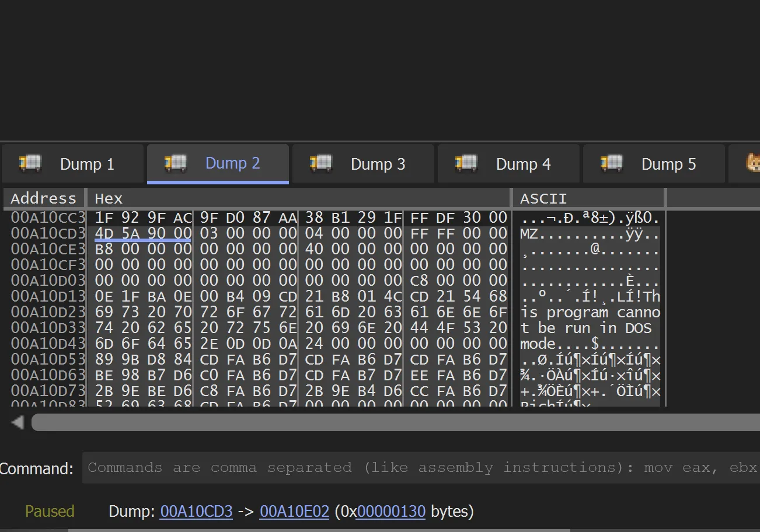This screenshot has width=760, height=532.
Task: Select address row 00A10D43
Action: (48, 344)
